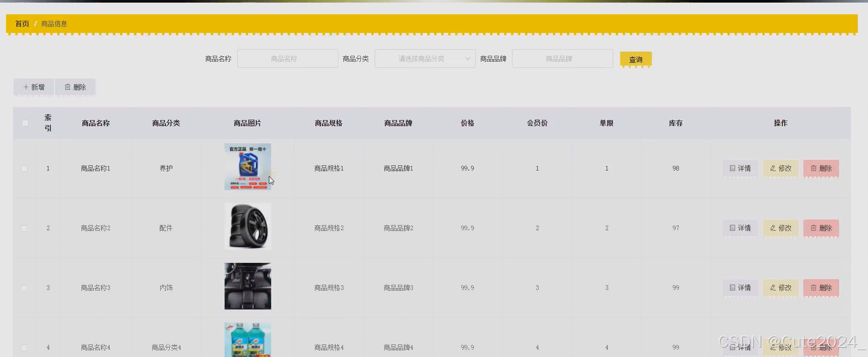Click 修改 for 商品名称1 row
This screenshot has height=357, width=868.
coord(780,168)
